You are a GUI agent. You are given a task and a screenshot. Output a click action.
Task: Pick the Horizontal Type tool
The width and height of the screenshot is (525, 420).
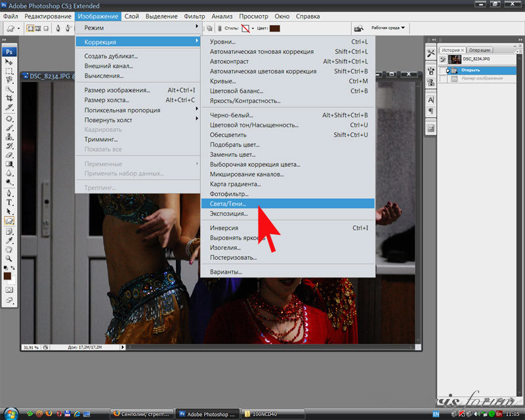coord(10,203)
